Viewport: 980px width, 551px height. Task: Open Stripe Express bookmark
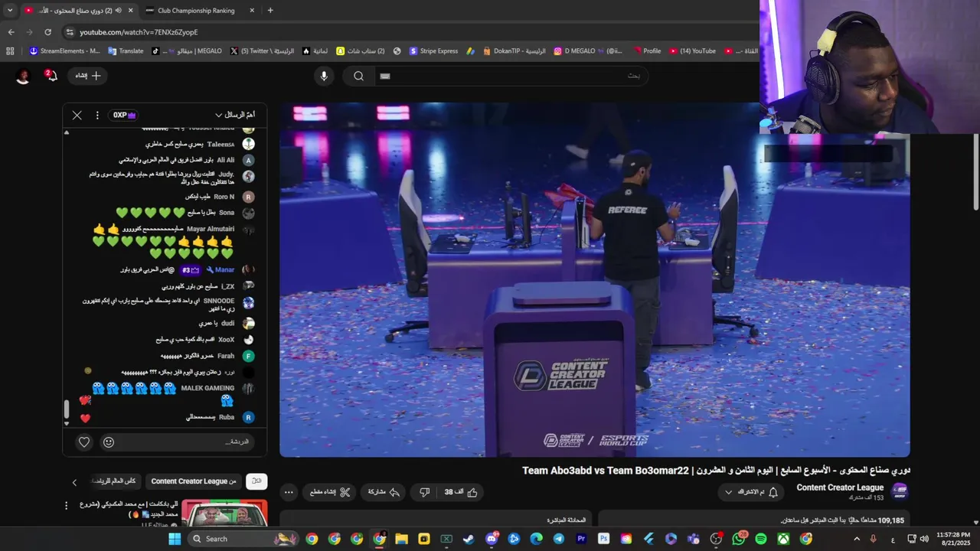(x=433, y=51)
